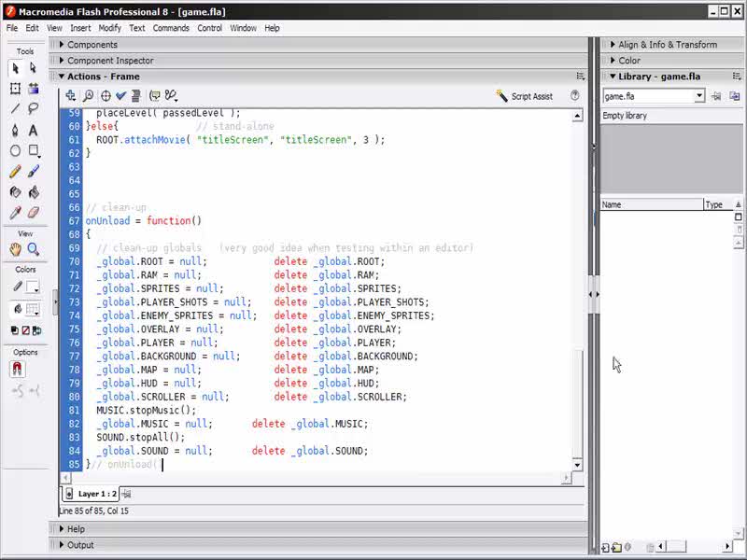Click the Auto Format icon

pos(136,96)
